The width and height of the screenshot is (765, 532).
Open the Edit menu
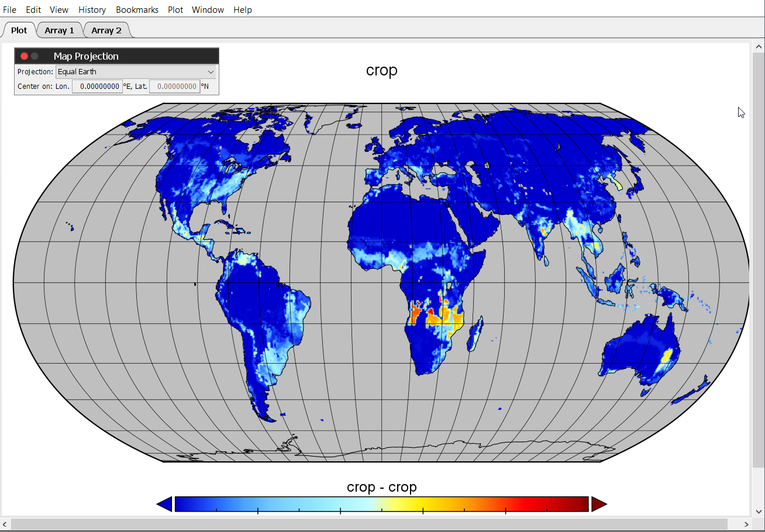(x=33, y=10)
